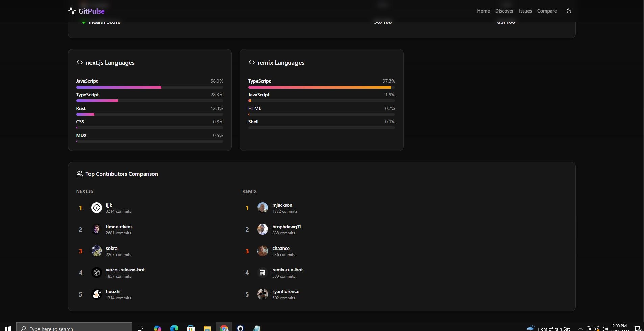The height and width of the screenshot is (331, 644).
Task: Click the GitPulse logo
Action: pyautogui.click(x=86, y=11)
